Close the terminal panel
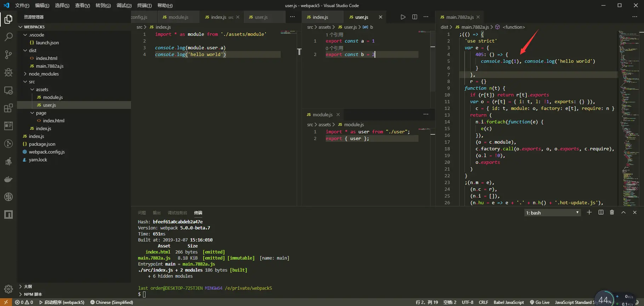644x306 pixels. pos(635,212)
